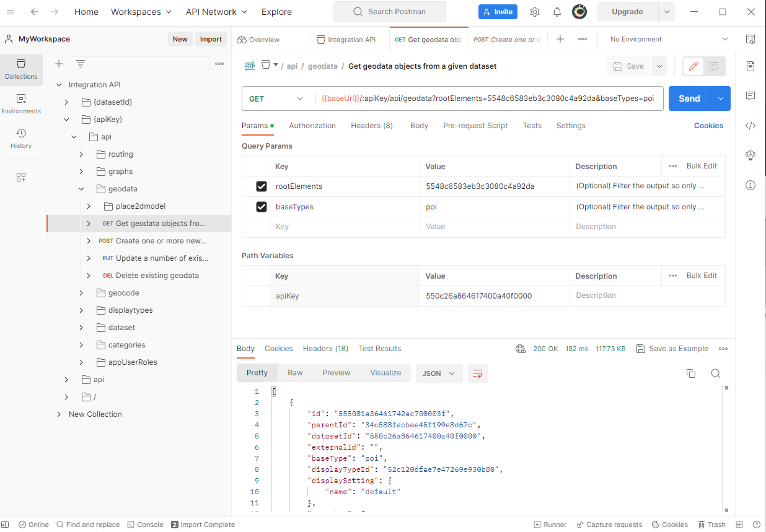The height and width of the screenshot is (532, 766).
Task: Open a new request tab with plus
Action: tap(560, 39)
